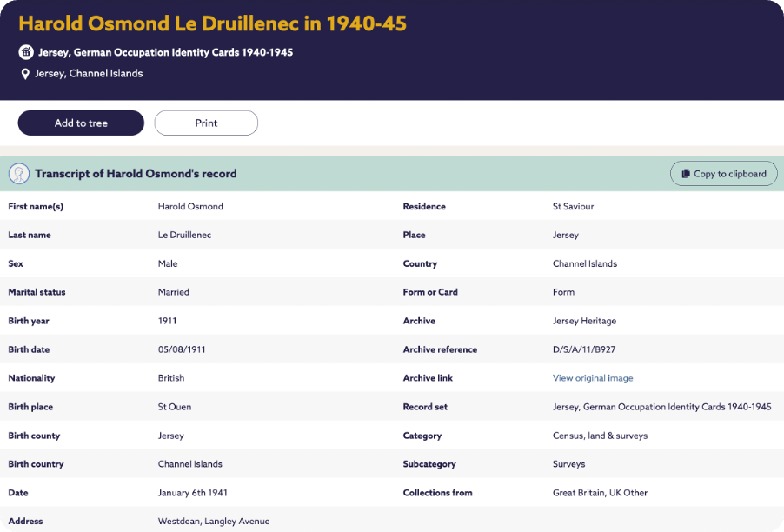Select the Birth county value 'Jersey'
This screenshot has height=532, width=784.
(171, 436)
